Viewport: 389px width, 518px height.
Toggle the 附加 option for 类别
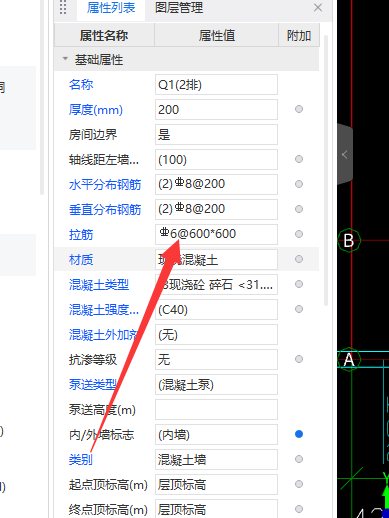point(299,459)
